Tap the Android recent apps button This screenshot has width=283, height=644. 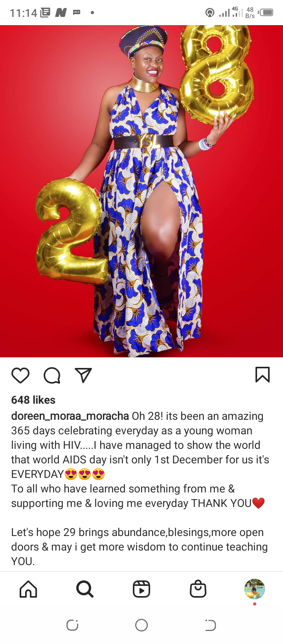(72, 625)
